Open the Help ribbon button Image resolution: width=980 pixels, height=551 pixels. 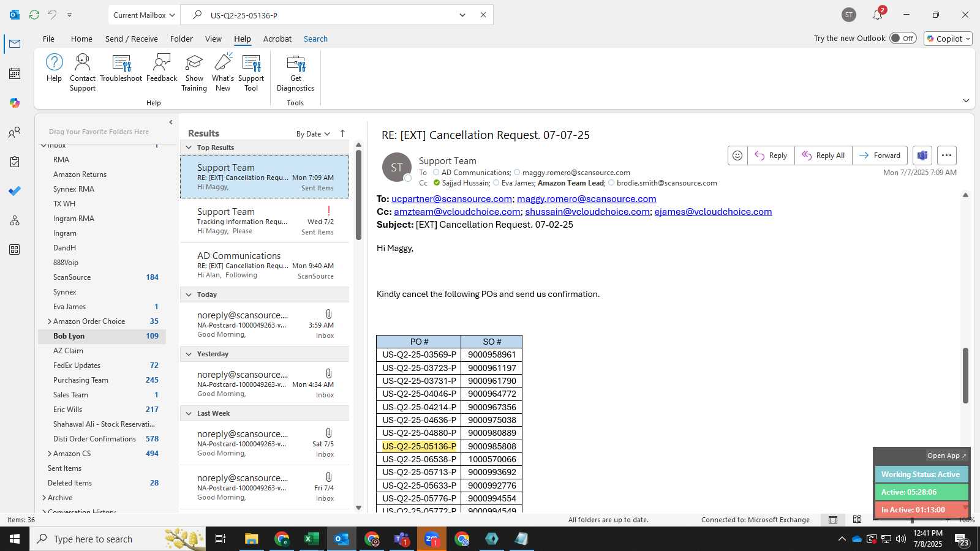(54, 68)
